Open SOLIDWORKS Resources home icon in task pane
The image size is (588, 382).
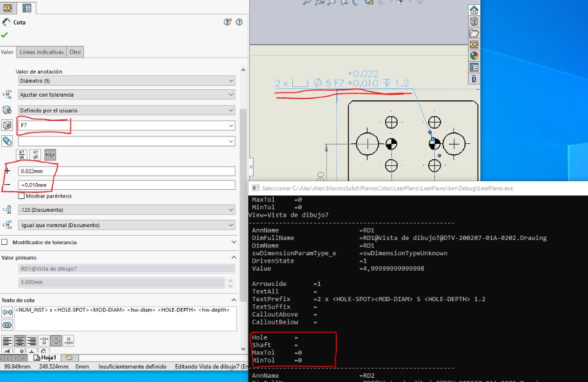[x=474, y=10]
